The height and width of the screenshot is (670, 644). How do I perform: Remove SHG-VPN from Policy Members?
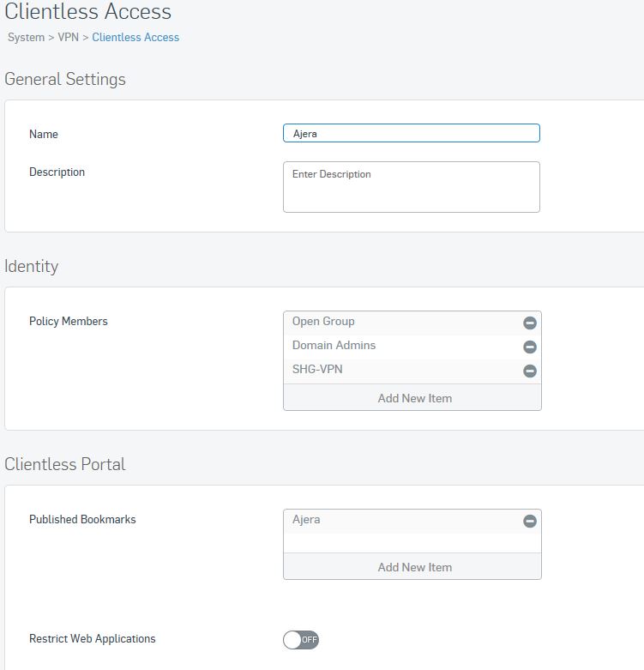click(x=530, y=371)
